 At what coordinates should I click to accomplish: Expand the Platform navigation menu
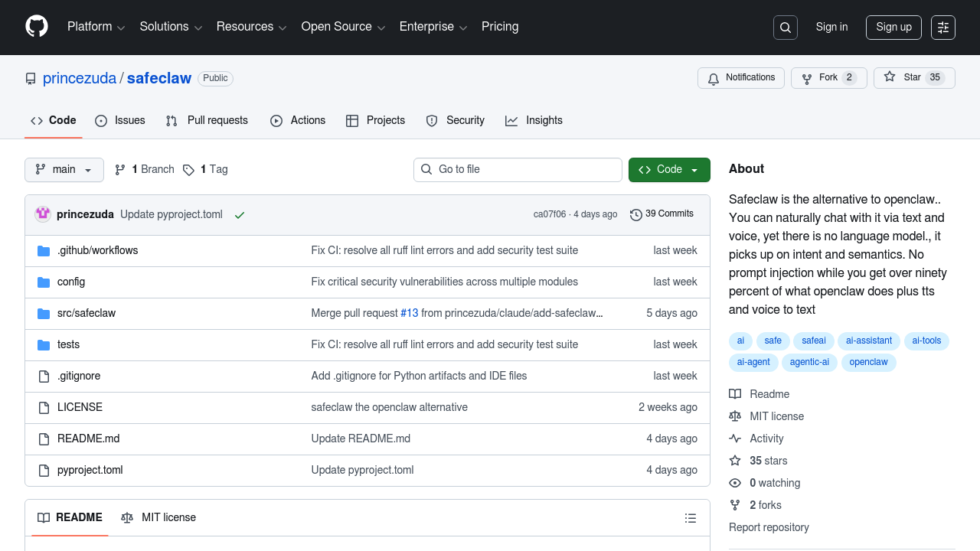coord(96,27)
